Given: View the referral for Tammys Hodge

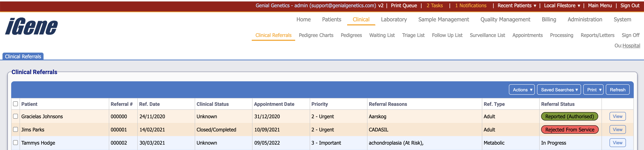Looking at the screenshot, I should 618,143.
